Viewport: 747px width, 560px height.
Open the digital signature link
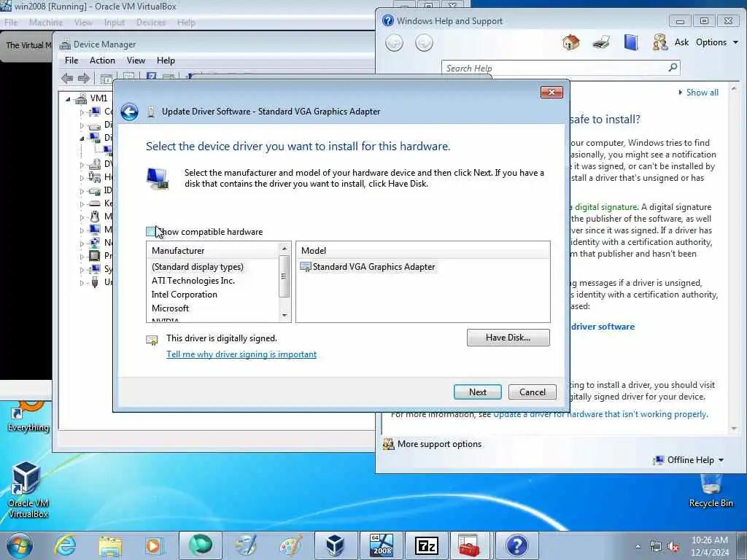tap(605, 207)
